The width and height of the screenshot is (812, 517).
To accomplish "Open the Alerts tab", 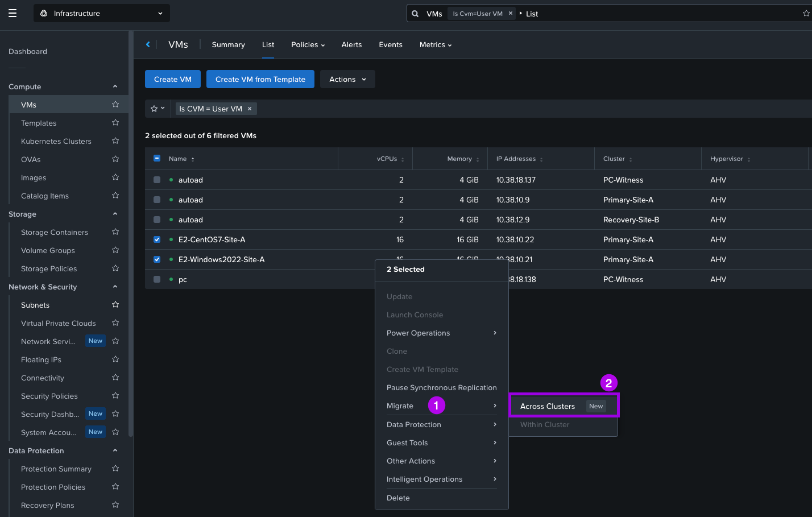I will tap(351, 44).
